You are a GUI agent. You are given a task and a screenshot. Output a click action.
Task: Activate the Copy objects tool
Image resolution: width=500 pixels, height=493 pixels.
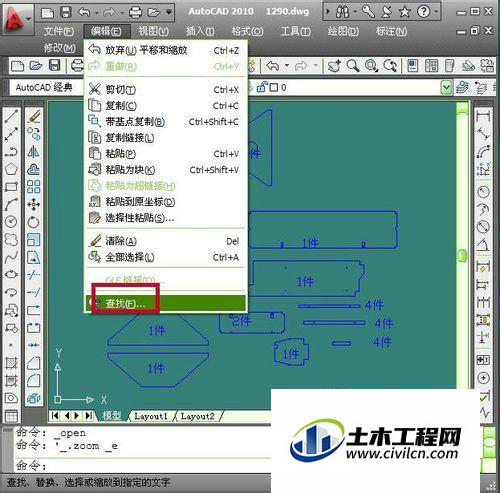(x=34, y=134)
